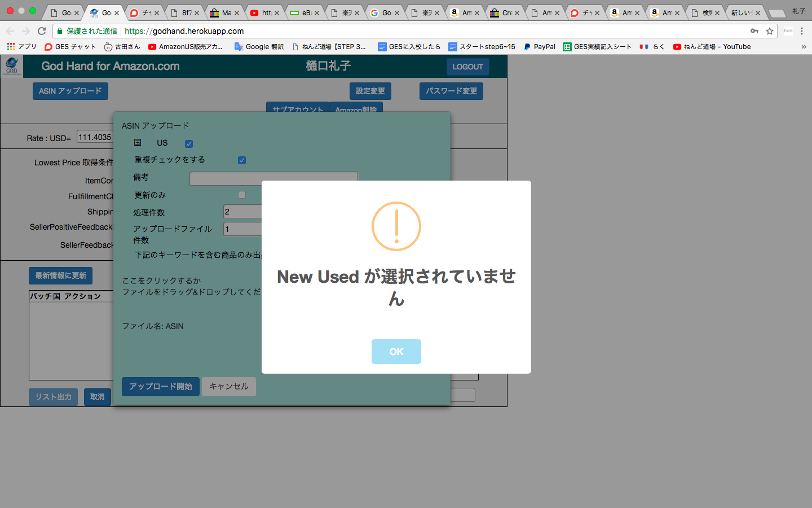Click the キャンセル button
The width and height of the screenshot is (812, 508).
coord(229,387)
